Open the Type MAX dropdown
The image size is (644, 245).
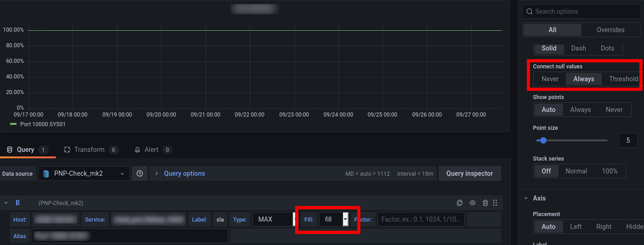point(274,219)
